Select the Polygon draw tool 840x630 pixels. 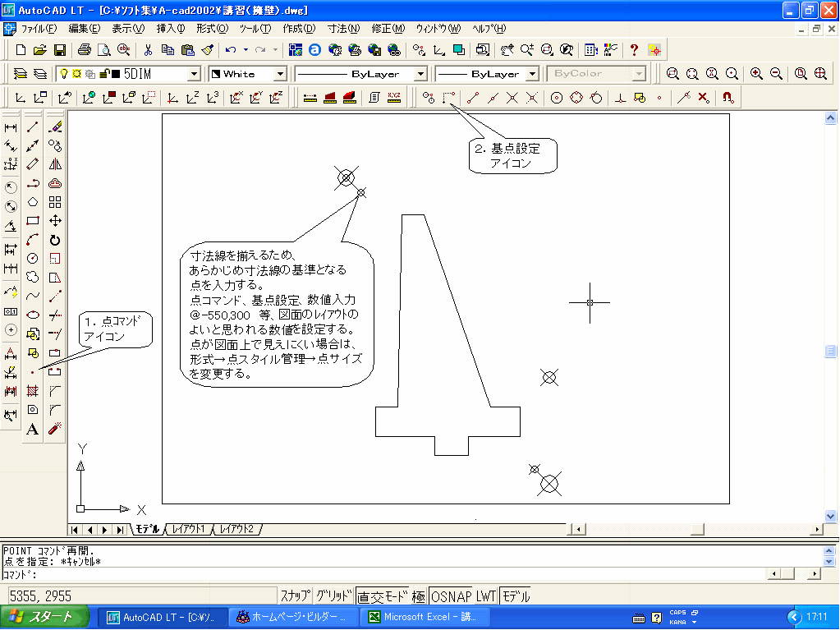(33, 202)
